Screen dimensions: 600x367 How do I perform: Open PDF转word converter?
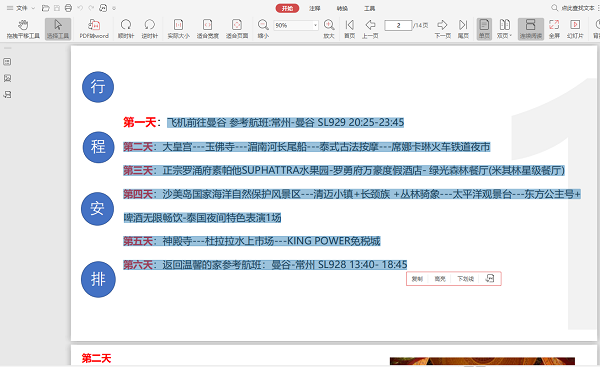coord(94,29)
